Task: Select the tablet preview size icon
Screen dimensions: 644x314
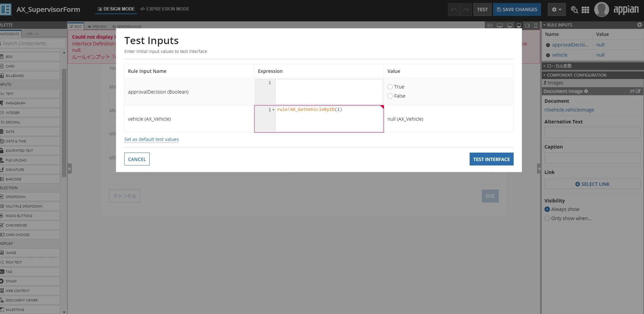Action: tap(527, 25)
